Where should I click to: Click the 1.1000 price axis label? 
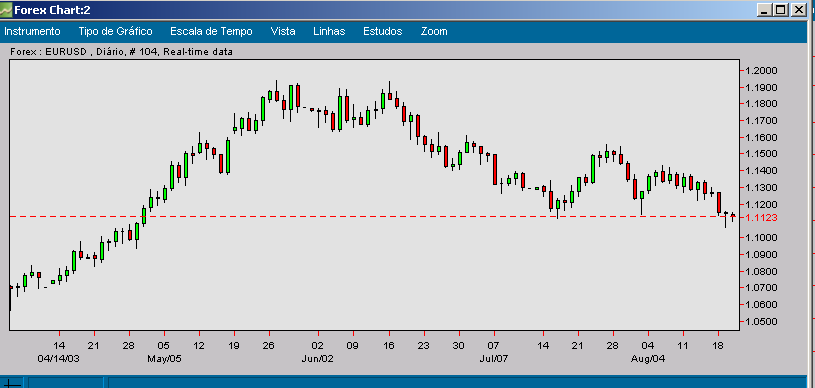pyautogui.click(x=761, y=238)
